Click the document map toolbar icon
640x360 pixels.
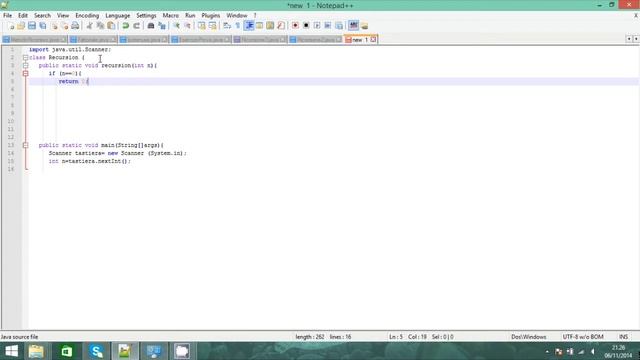[270, 26]
